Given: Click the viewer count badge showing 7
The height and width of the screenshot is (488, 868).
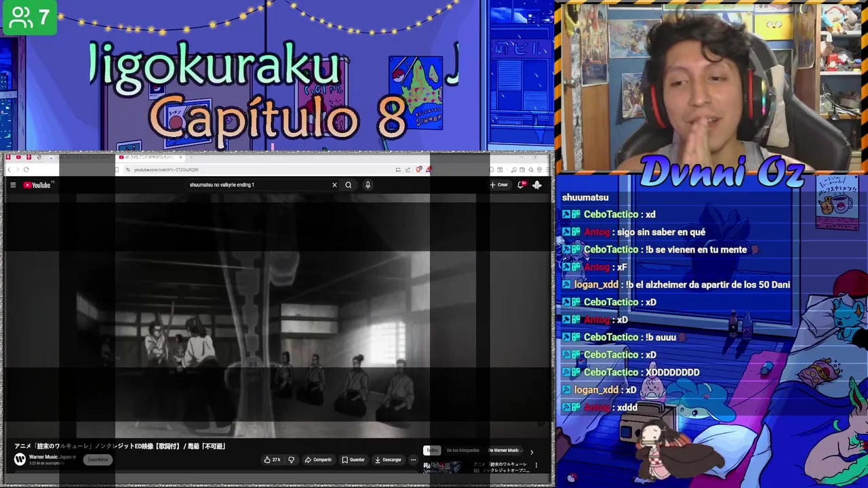Looking at the screenshot, I should (30, 17).
